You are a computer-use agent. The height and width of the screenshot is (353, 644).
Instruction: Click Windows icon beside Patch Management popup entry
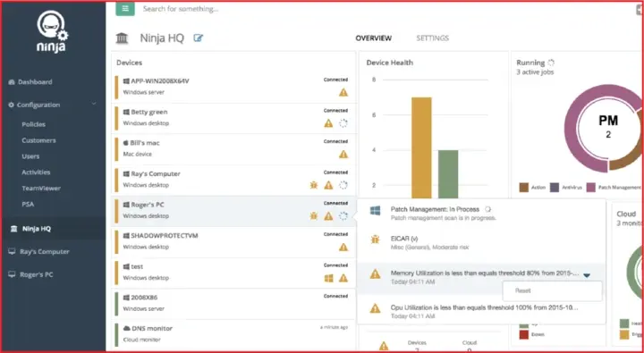375,211
